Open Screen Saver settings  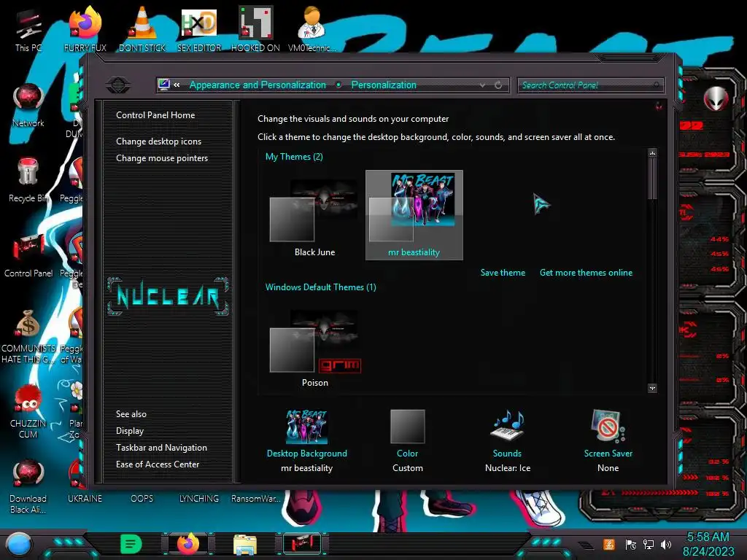point(608,440)
